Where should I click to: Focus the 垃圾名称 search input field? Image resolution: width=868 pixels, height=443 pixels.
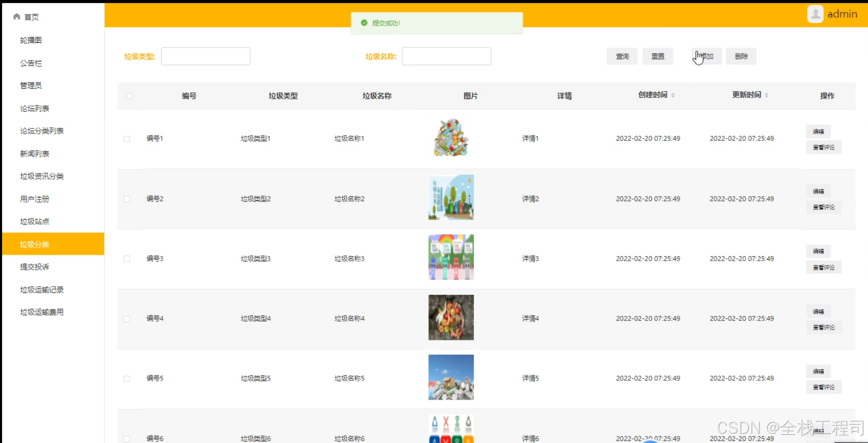(x=446, y=56)
